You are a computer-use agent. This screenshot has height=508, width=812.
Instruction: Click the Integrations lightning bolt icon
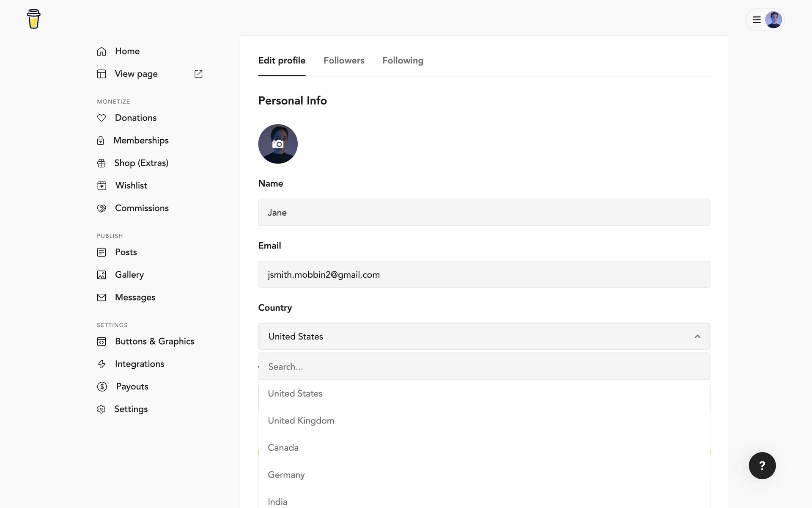click(101, 364)
